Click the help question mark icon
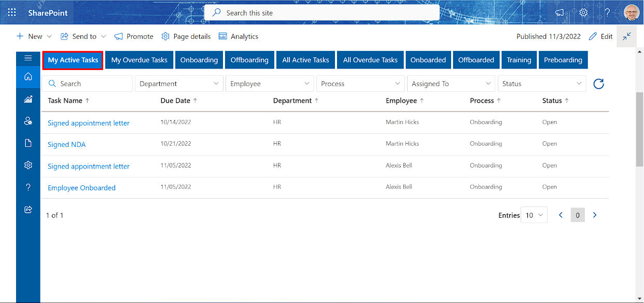The height and width of the screenshot is (303, 644). 27,187
